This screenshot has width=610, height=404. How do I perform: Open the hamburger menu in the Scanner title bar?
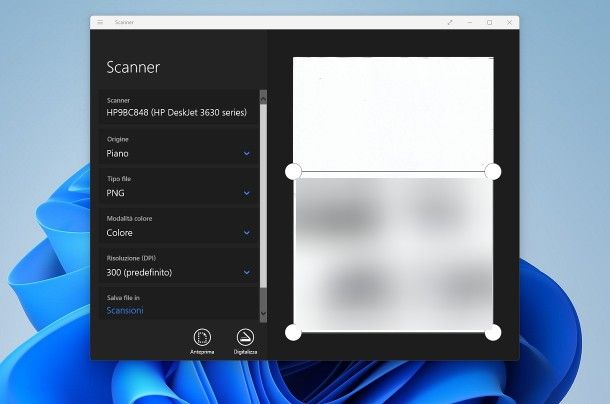click(x=100, y=22)
